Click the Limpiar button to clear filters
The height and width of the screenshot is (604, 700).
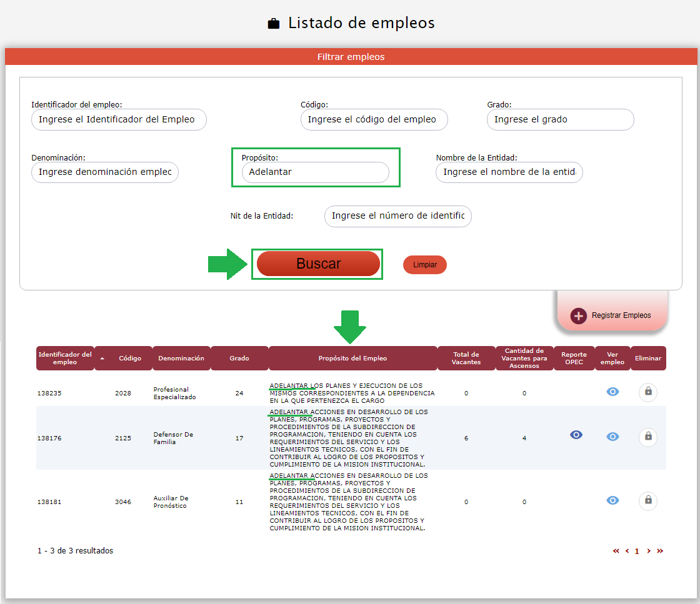(x=425, y=265)
